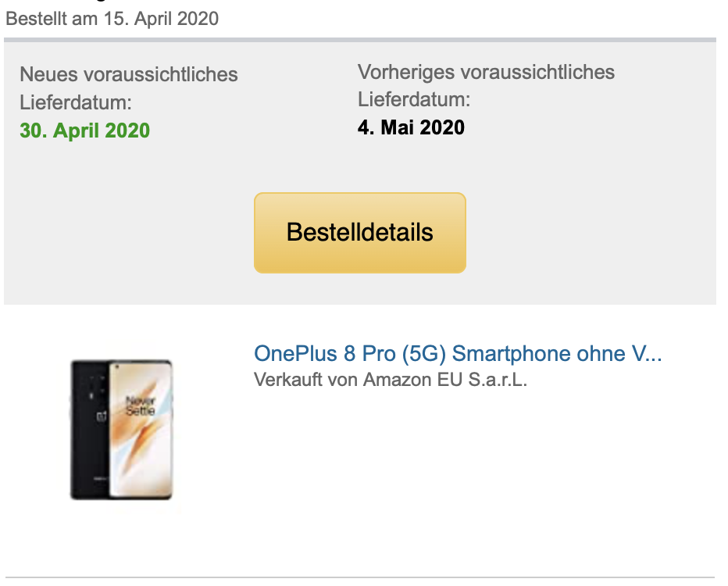Click the OnePlus logo on phone back
The width and height of the screenshot is (728, 586).
pos(102,416)
